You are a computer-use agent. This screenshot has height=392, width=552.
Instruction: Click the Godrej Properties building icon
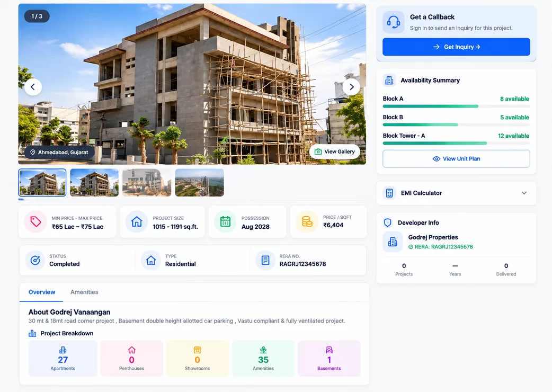393,242
